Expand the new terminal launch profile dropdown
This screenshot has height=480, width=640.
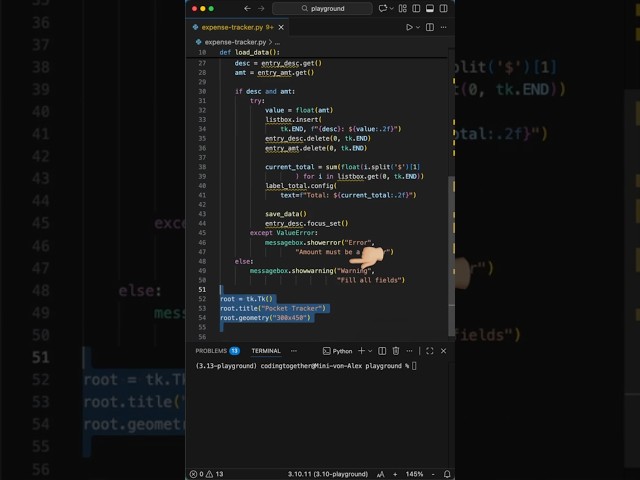pos(370,351)
